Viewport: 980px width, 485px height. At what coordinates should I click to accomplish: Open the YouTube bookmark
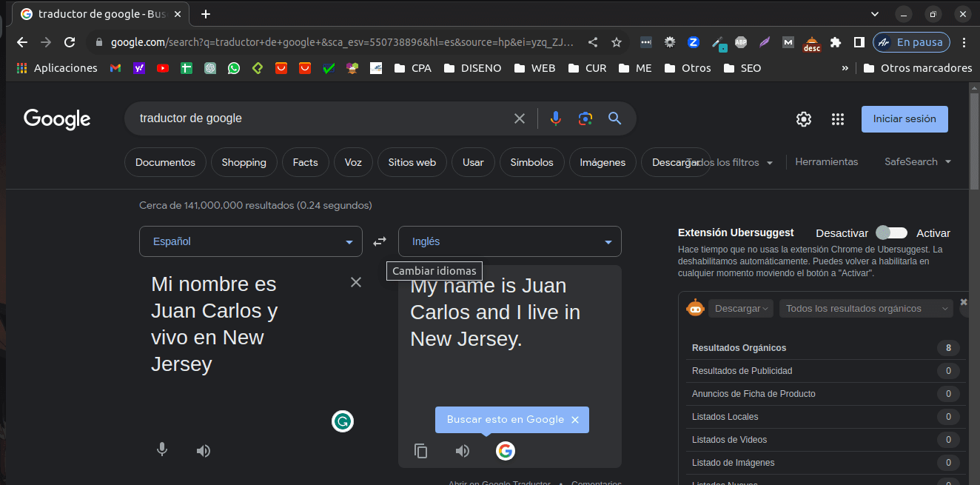coord(163,68)
